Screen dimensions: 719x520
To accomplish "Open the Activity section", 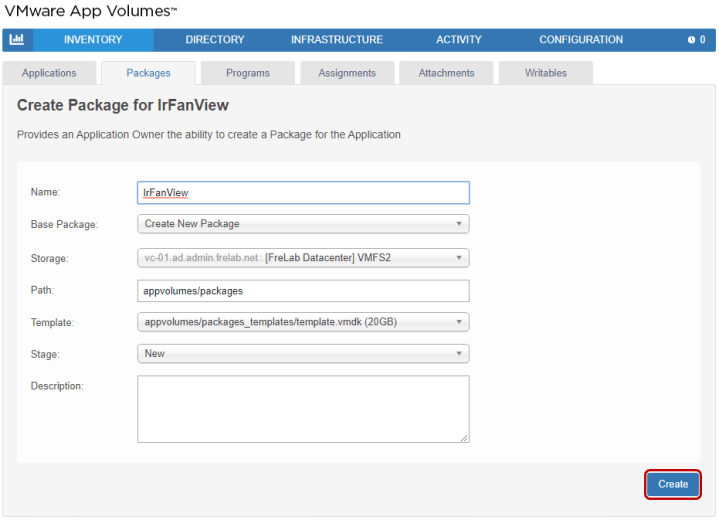I will (459, 40).
